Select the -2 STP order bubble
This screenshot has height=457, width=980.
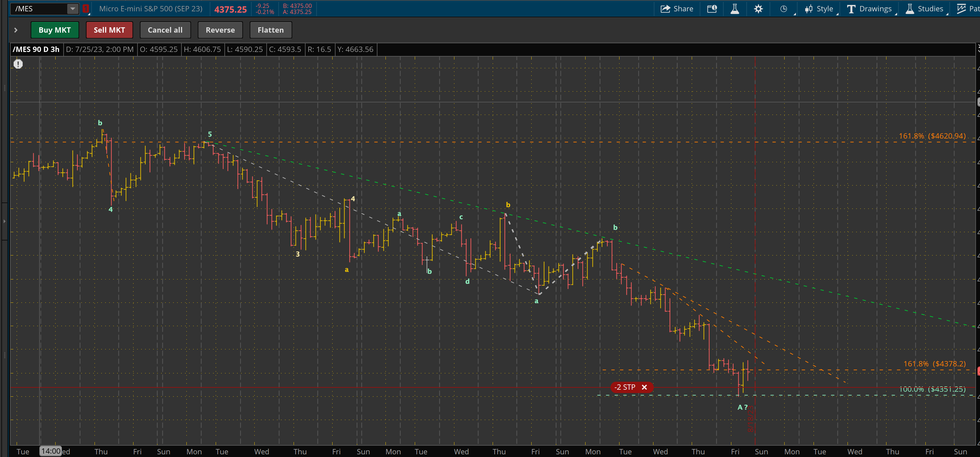tap(625, 387)
